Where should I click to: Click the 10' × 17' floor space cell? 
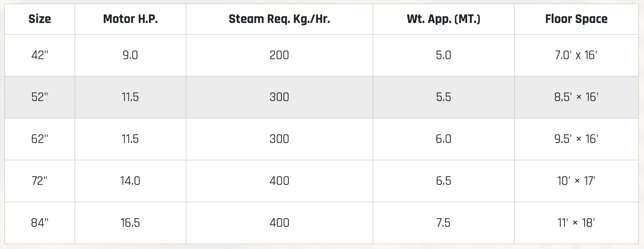(576, 181)
